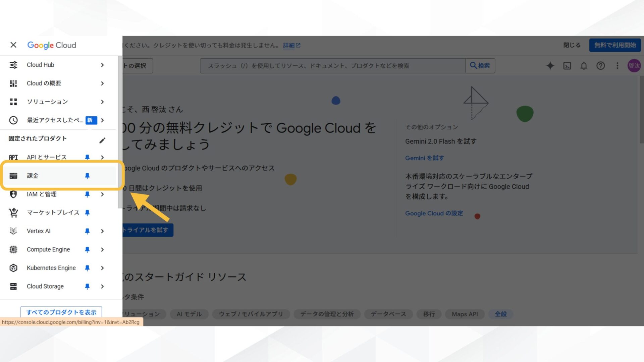The image size is (644, 362).
Task: Expand the ソリューション submenu
Action: (x=103, y=102)
